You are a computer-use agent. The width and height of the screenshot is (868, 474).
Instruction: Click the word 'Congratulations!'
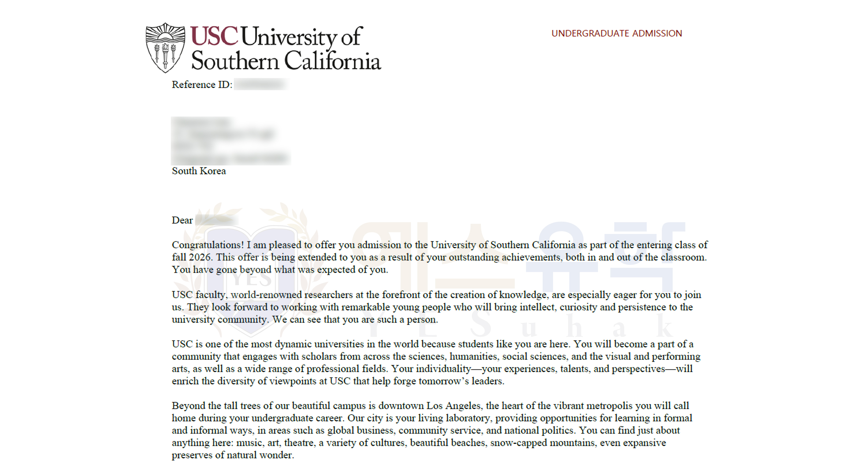[x=208, y=245]
